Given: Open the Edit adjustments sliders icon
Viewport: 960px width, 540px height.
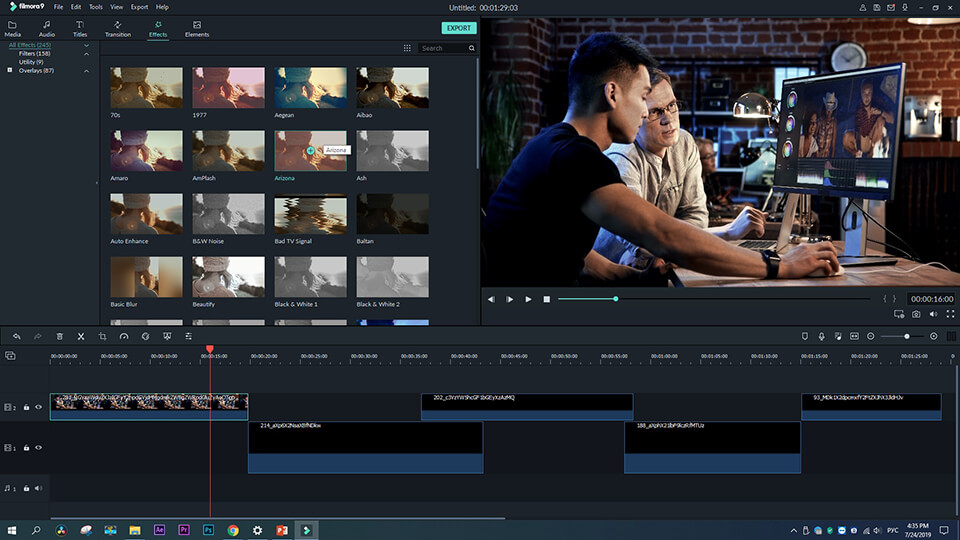Looking at the screenshot, I should pyautogui.click(x=189, y=336).
